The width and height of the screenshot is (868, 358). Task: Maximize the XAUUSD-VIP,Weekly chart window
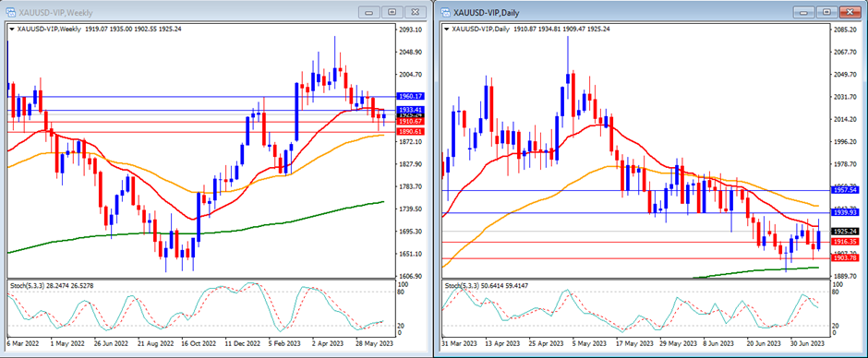(x=392, y=12)
